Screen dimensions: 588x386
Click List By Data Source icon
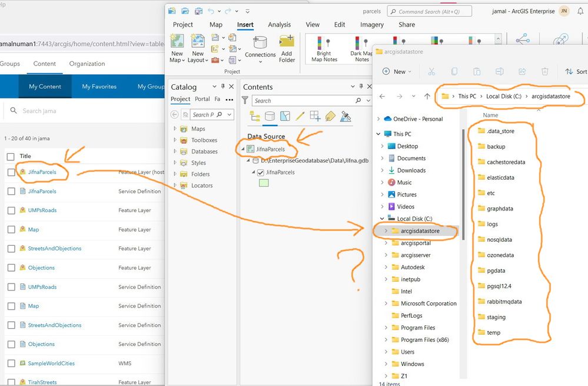click(270, 117)
